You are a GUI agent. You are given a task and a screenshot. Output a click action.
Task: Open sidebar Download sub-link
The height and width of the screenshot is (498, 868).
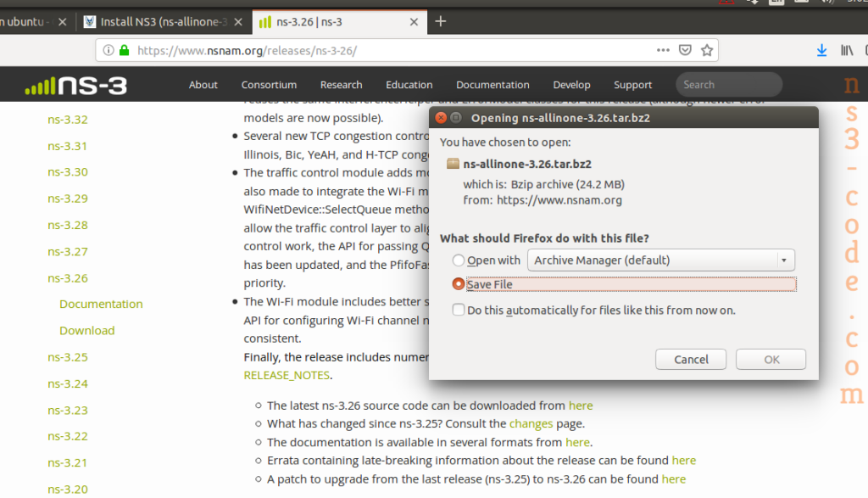coord(87,330)
